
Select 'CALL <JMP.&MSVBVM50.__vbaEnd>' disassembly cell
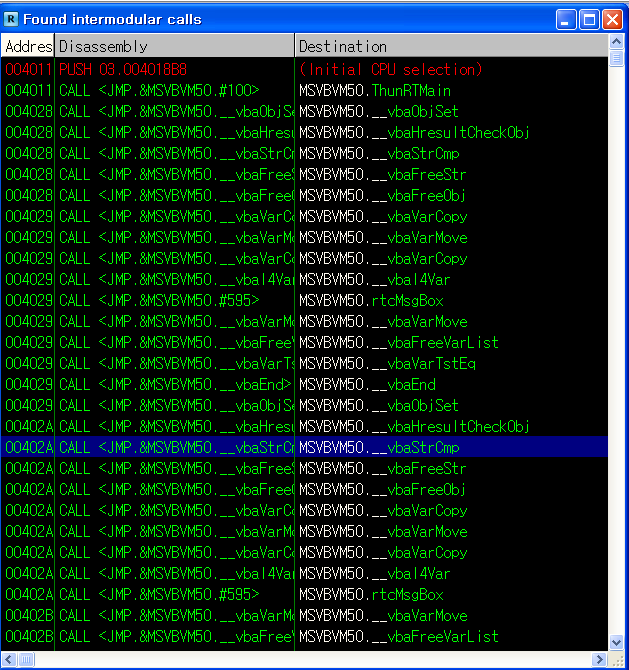[x=175, y=385]
